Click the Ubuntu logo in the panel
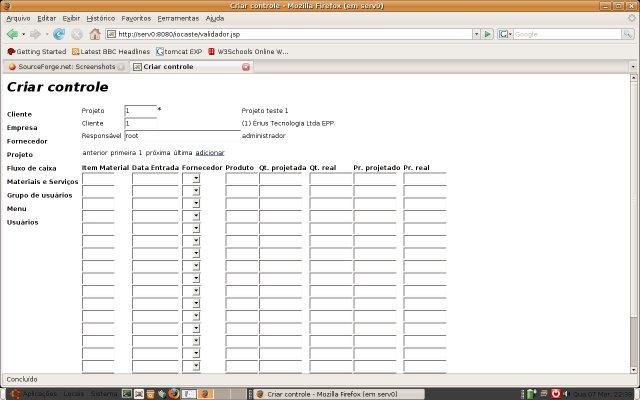Image resolution: width=640 pixels, height=400 pixels. point(16,394)
